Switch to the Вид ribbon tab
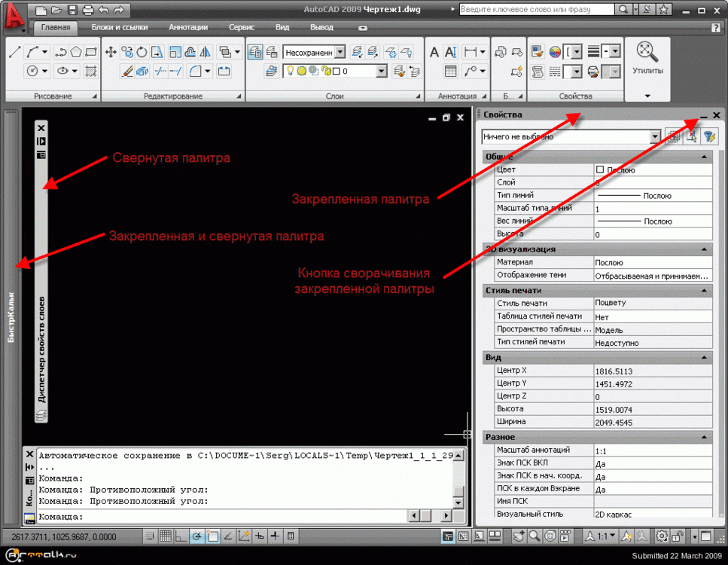 tap(282, 27)
